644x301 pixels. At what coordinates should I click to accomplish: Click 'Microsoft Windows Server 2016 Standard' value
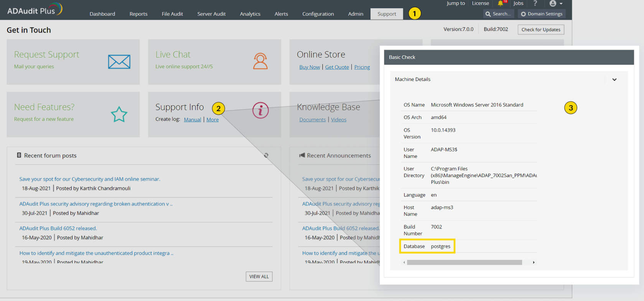pyautogui.click(x=477, y=105)
